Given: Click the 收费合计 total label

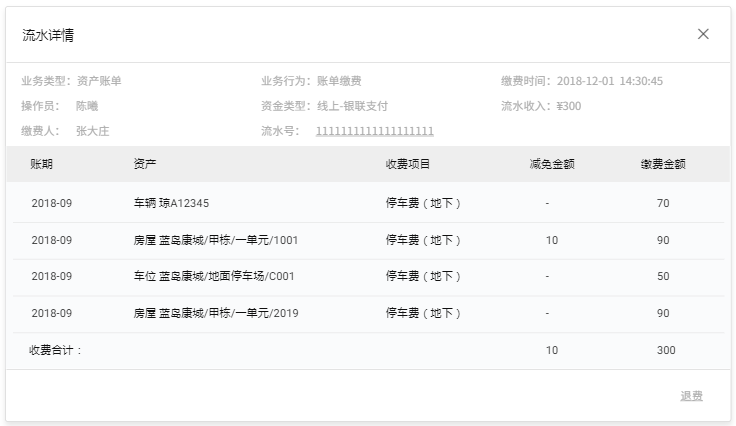Looking at the screenshot, I should (x=55, y=350).
